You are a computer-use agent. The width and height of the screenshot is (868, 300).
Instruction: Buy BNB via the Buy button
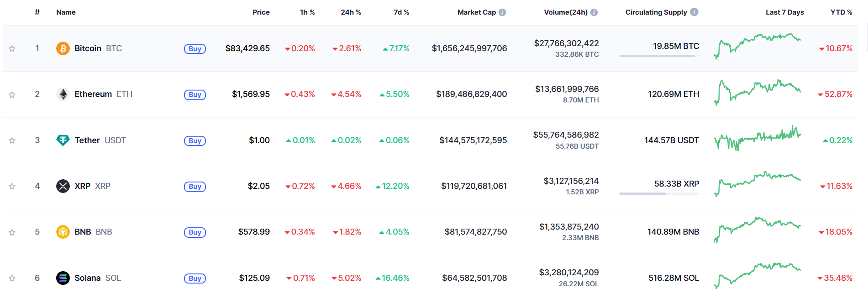(195, 232)
